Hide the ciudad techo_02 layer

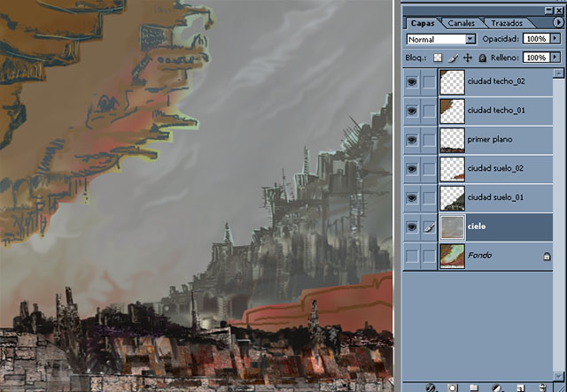[x=411, y=82]
